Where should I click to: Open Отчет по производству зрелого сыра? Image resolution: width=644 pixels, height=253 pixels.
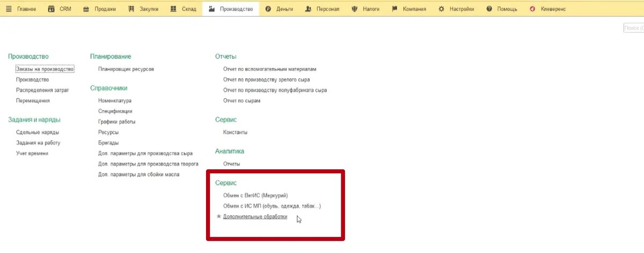(266, 79)
